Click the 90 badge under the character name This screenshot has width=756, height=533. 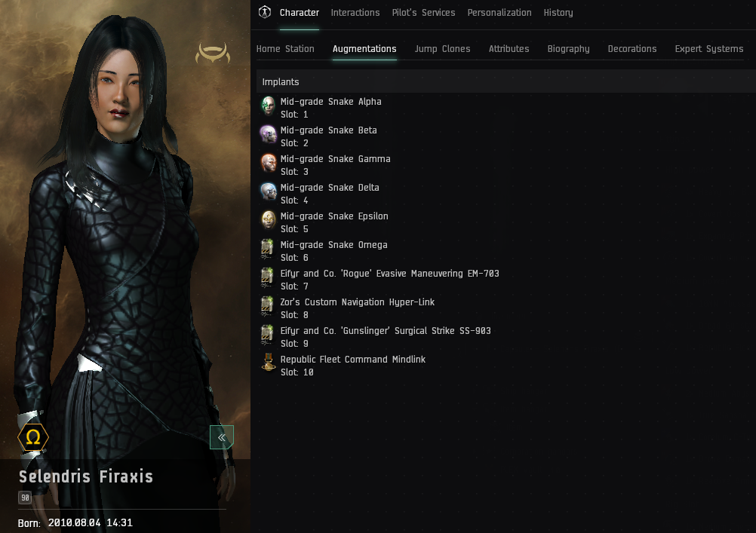(x=25, y=498)
